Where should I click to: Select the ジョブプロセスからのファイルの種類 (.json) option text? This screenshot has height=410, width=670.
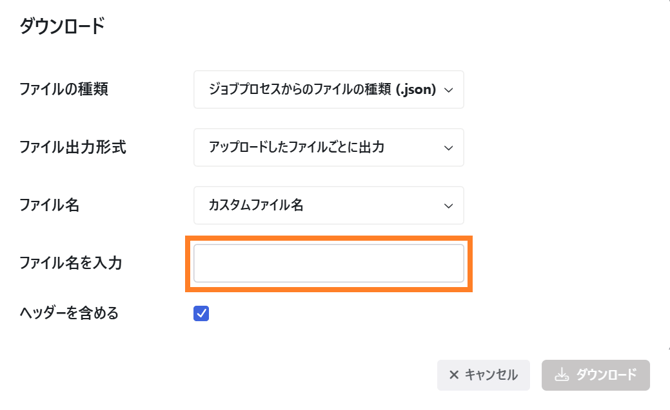coord(321,90)
